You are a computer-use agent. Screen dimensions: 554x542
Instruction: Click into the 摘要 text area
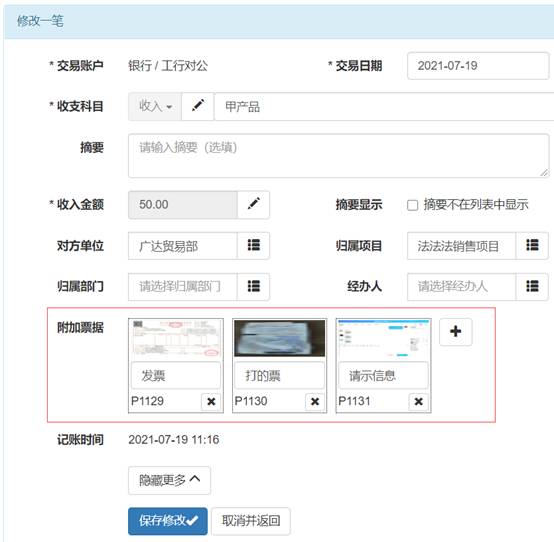(x=338, y=155)
